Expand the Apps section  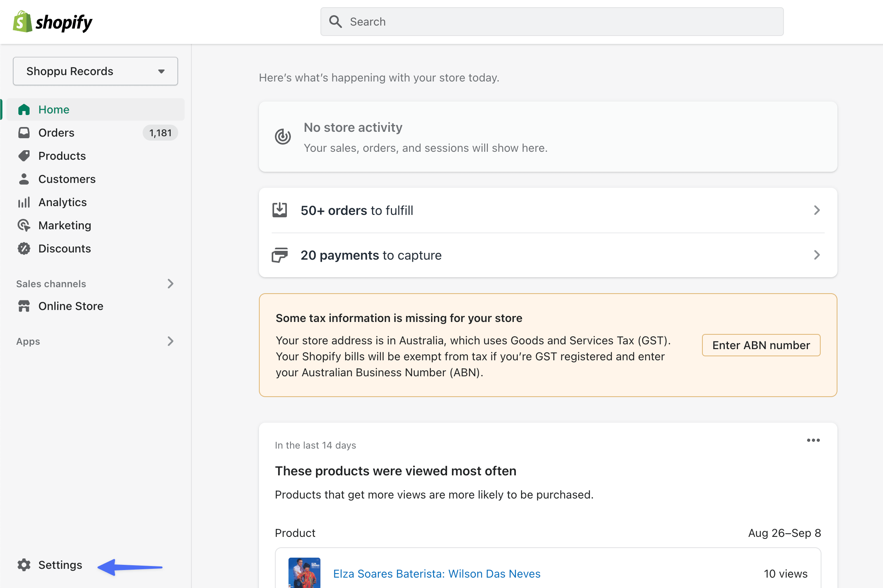pos(171,341)
